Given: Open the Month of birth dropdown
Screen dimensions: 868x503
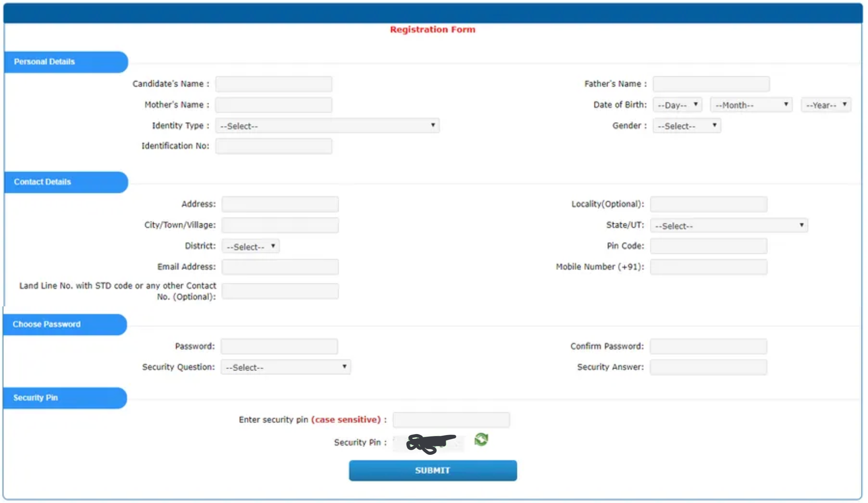Looking at the screenshot, I should 751,105.
